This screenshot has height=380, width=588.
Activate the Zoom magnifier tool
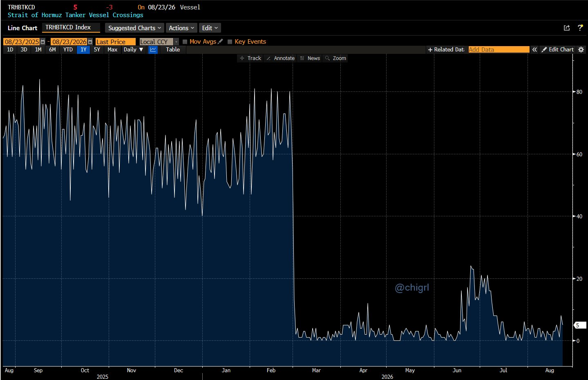pyautogui.click(x=335, y=58)
